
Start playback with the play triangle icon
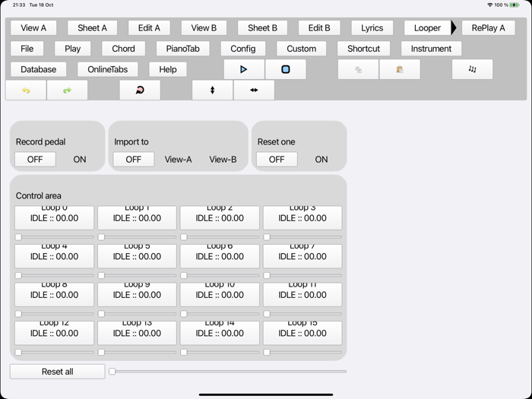coord(244,70)
